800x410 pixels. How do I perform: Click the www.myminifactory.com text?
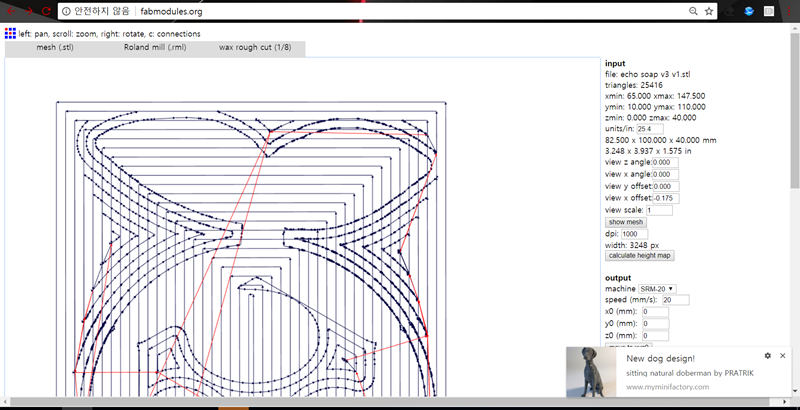click(x=667, y=387)
